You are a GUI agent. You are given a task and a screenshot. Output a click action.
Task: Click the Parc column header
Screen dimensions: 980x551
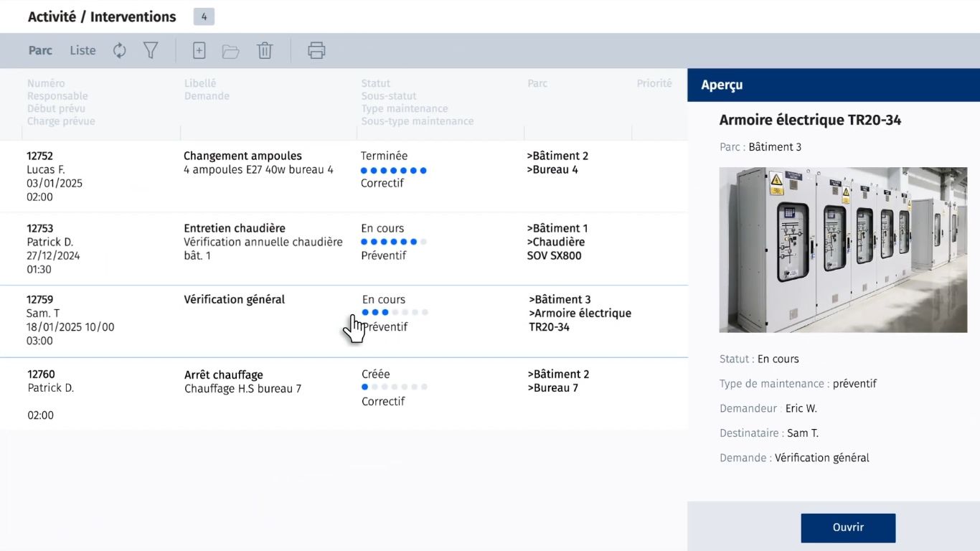(537, 83)
